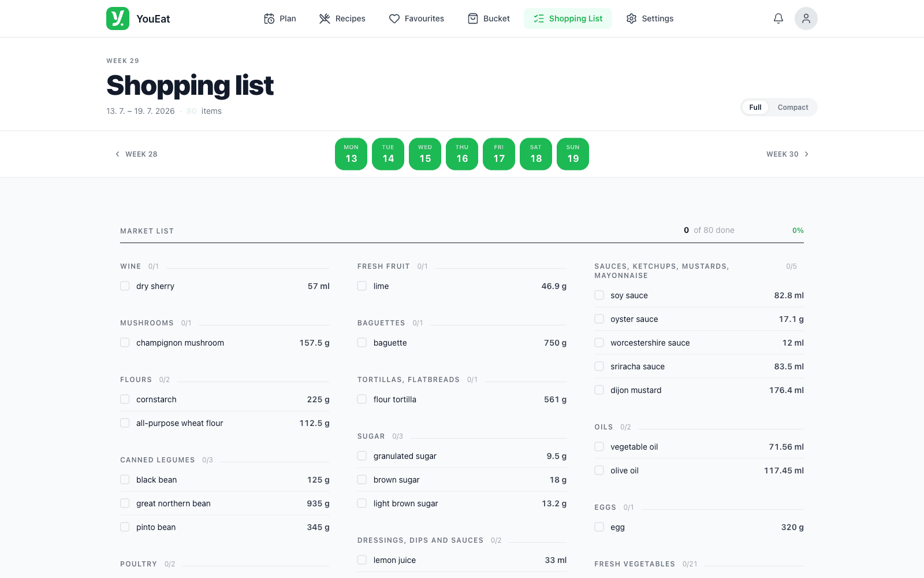This screenshot has height=578, width=924.
Task: Click the CANNED LEGUMES heading
Action: pyautogui.click(x=158, y=460)
